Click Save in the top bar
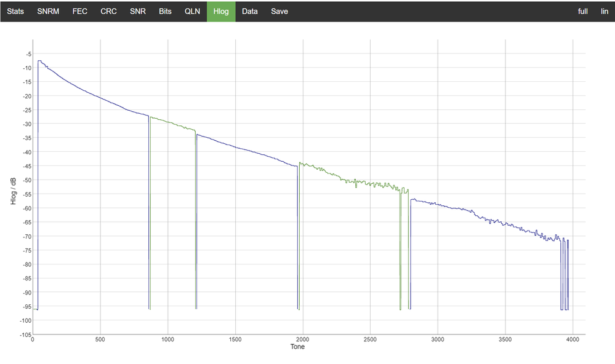This screenshot has width=615, height=364. [279, 11]
